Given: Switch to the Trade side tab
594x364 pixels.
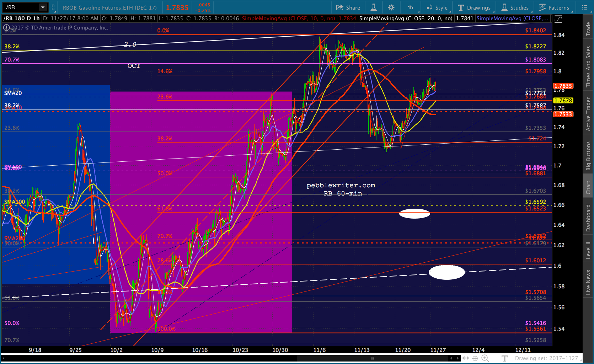Looking at the screenshot, I should tap(588, 29).
